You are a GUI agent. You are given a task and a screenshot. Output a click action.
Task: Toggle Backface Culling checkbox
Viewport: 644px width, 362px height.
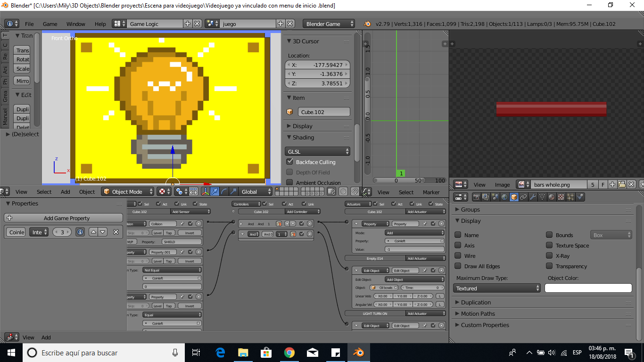coord(290,162)
